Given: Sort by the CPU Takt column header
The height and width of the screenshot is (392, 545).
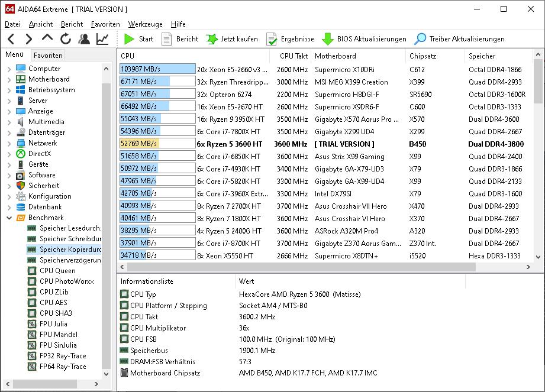Looking at the screenshot, I should 291,56.
